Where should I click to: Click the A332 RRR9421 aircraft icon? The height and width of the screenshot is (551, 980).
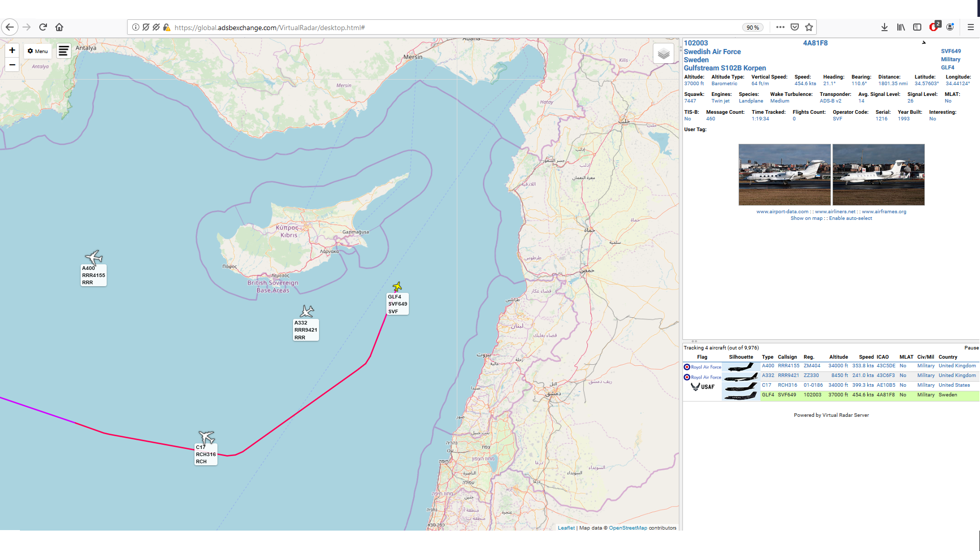pyautogui.click(x=307, y=311)
